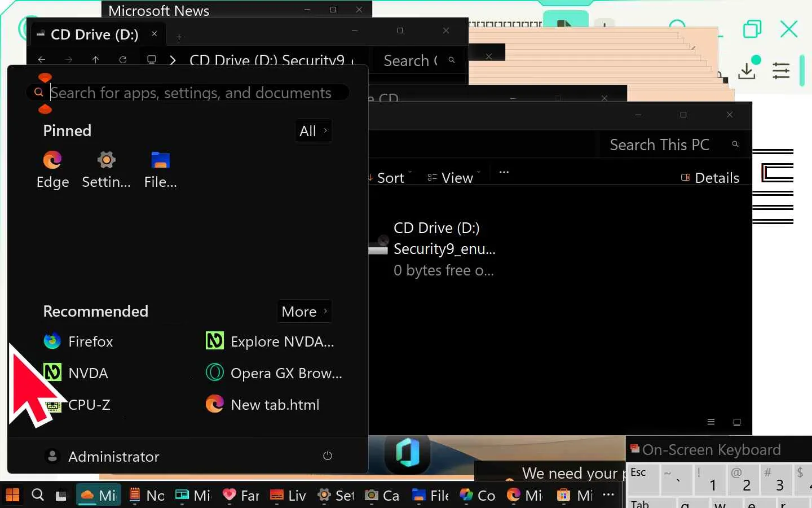The width and height of the screenshot is (812, 508).
Task: Select the CD Drive (D:) tab
Action: point(95,34)
